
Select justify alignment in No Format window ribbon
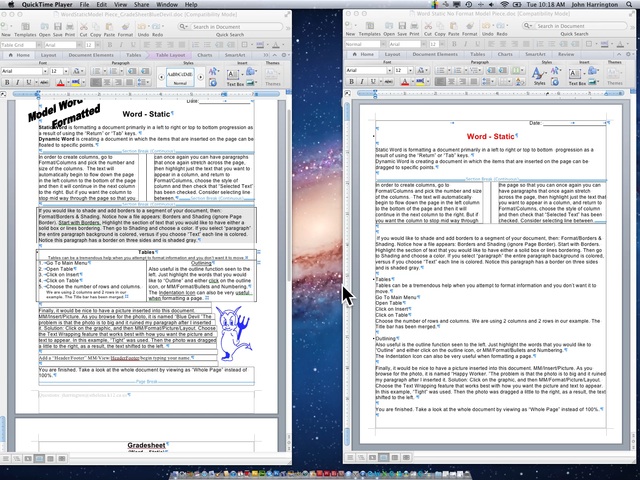pyautogui.click(x=474, y=81)
